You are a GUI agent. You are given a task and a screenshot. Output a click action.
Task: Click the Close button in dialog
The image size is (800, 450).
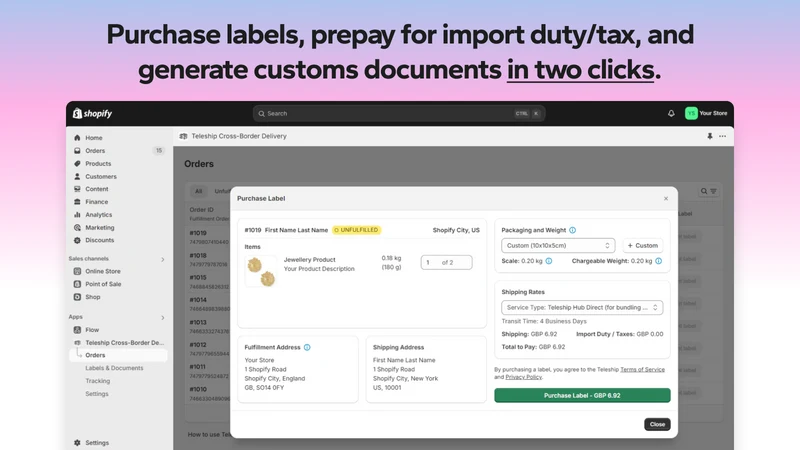pos(657,424)
